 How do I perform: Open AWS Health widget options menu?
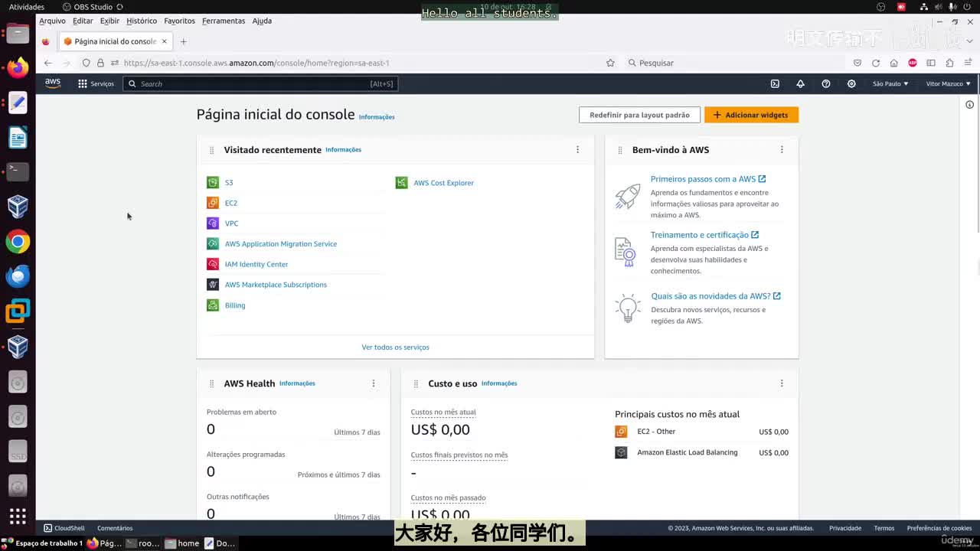click(374, 383)
